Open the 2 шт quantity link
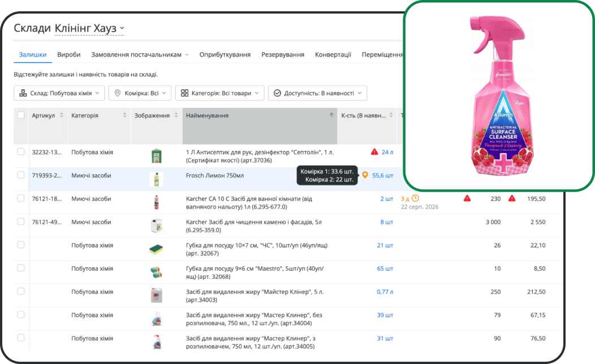 (x=387, y=199)
